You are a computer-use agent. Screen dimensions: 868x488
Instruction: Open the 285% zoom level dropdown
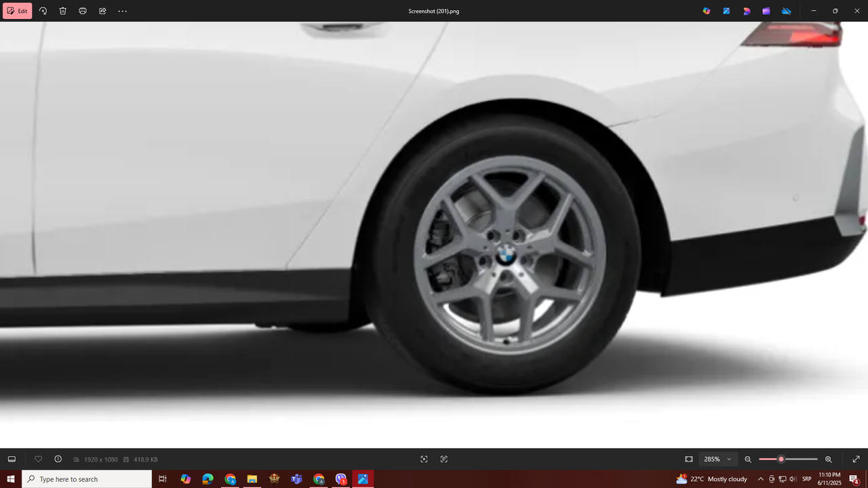(718, 459)
